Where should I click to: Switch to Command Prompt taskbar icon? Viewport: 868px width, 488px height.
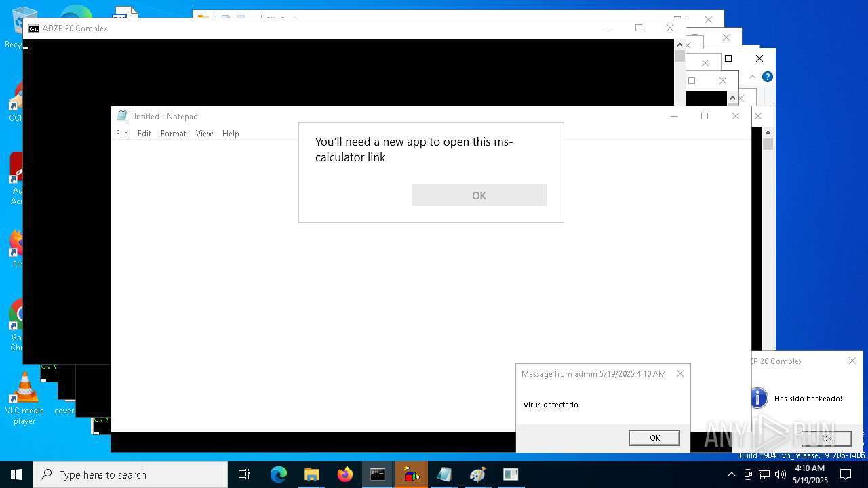(x=378, y=474)
